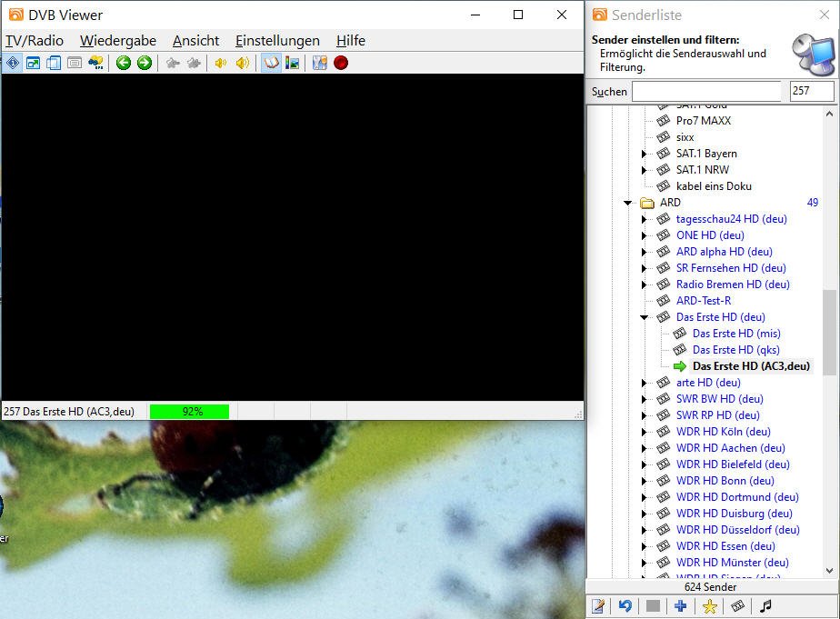Image resolution: width=840 pixels, height=619 pixels.
Task: Toggle the radio channels music note filter
Action: pyautogui.click(x=766, y=606)
